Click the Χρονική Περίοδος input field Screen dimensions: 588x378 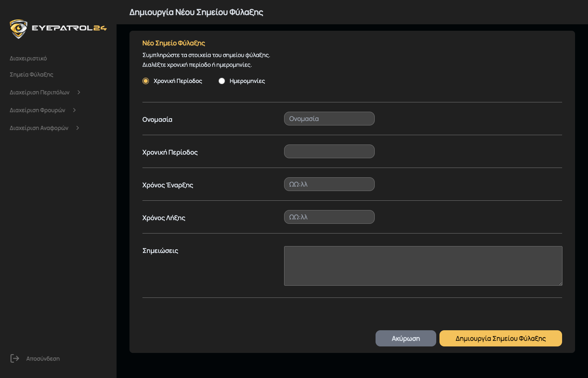[329, 151]
